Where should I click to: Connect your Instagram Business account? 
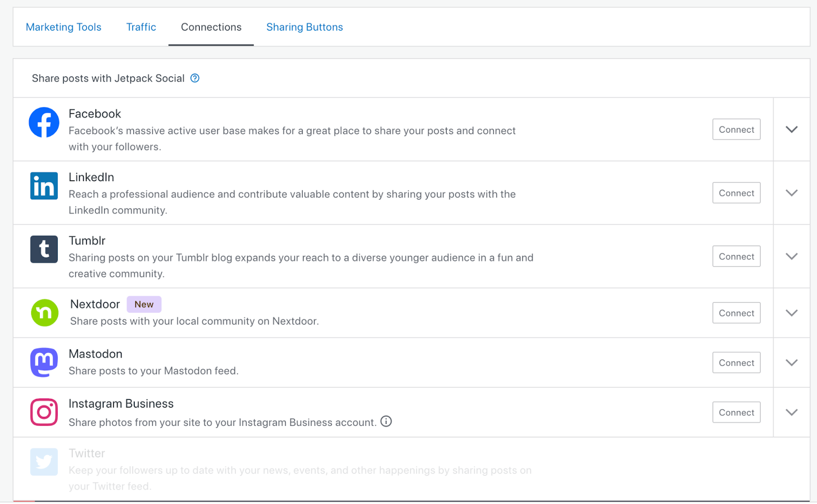click(736, 412)
